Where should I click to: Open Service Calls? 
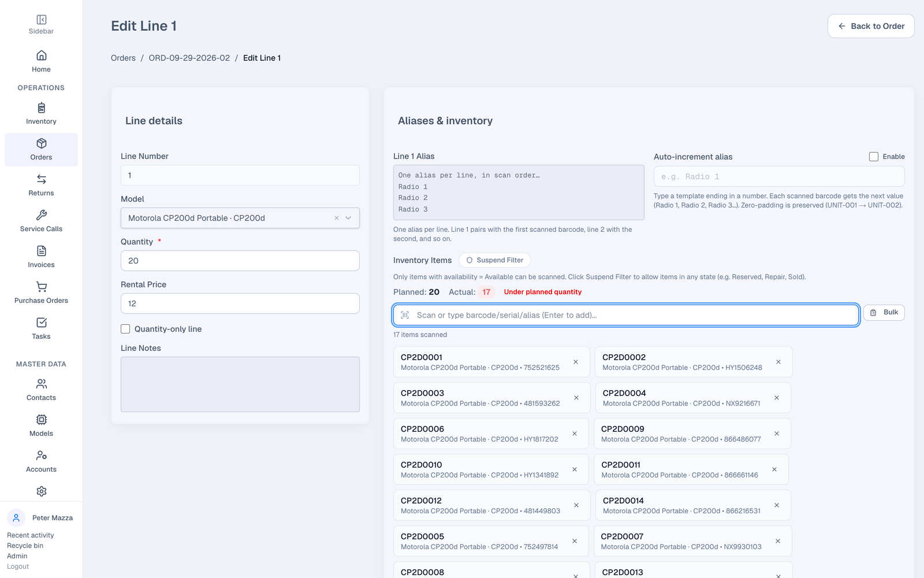click(42, 221)
